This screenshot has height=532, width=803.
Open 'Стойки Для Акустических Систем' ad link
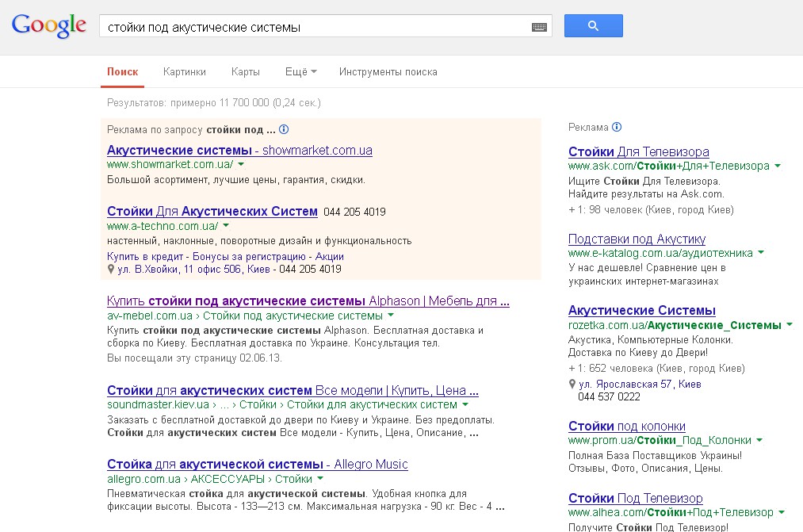pos(212,211)
